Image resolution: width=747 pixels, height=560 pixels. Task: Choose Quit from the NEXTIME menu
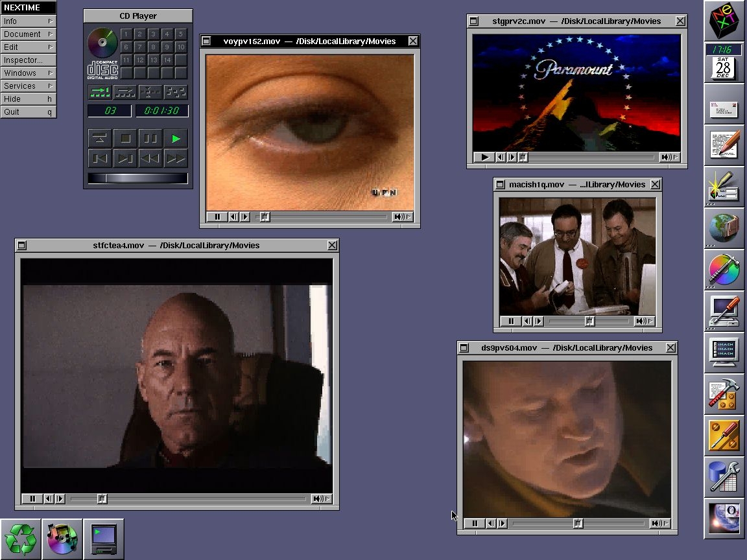coord(28,112)
